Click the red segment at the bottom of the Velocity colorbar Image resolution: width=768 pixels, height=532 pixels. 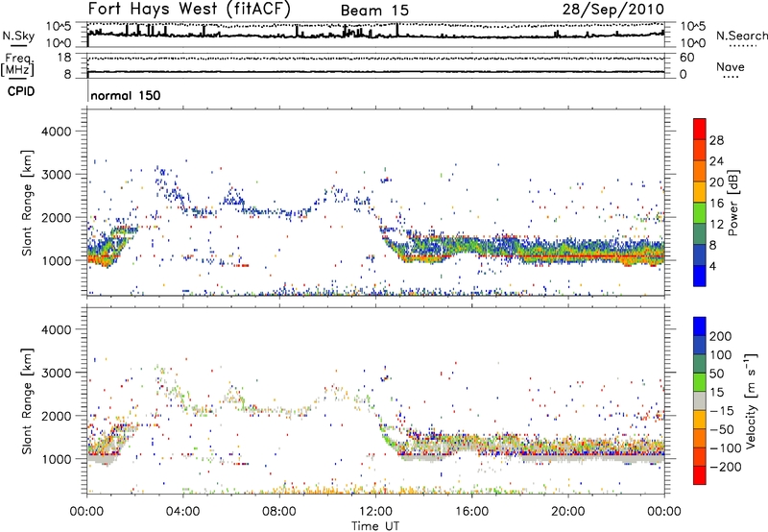pyautogui.click(x=700, y=475)
